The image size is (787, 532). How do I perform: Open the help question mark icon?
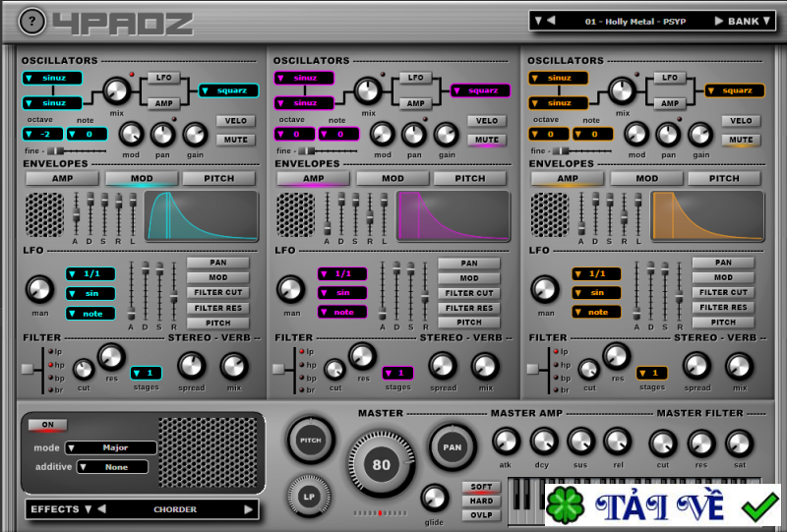pos(32,22)
